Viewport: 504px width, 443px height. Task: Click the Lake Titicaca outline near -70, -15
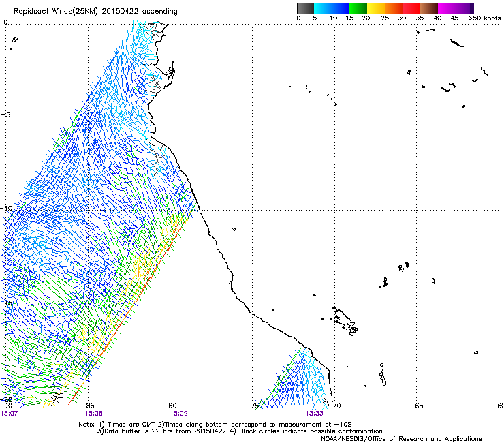(345, 322)
